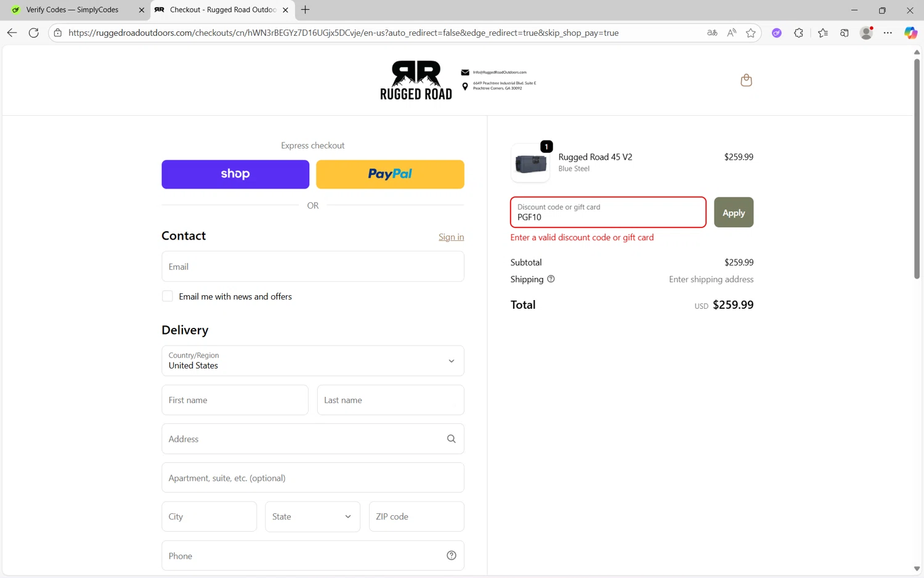
Task: Close the Checkout Rugged Road tab
Action: click(x=285, y=10)
